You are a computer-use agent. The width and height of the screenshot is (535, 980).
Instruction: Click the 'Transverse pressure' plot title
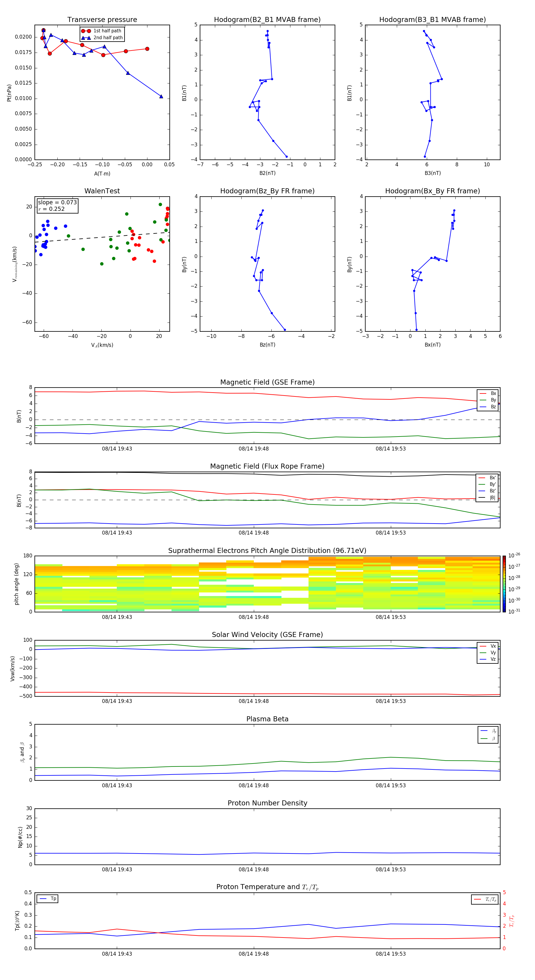pyautogui.click(x=102, y=20)
